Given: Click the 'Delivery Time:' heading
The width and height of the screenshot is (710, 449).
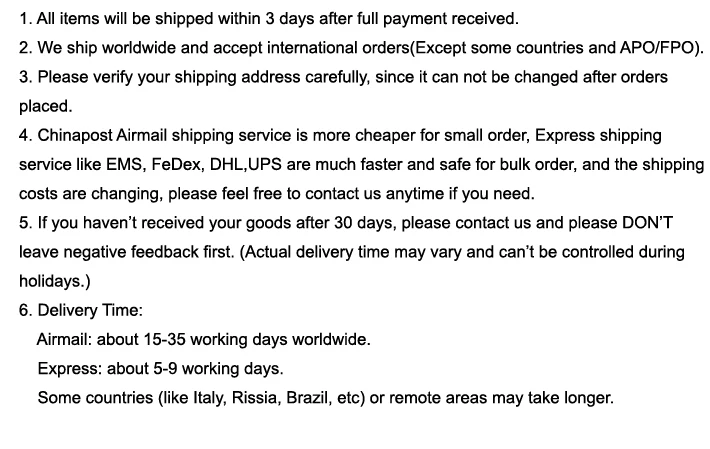Looking at the screenshot, I should [x=90, y=310].
